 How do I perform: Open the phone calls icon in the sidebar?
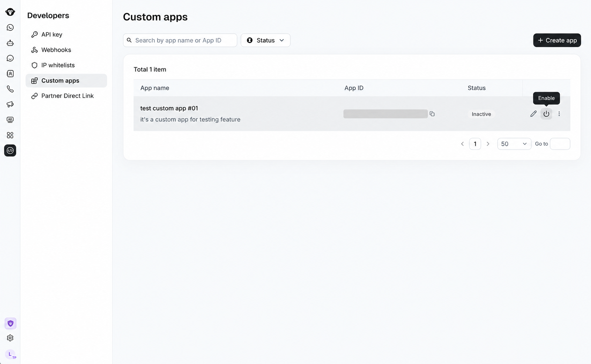click(x=10, y=89)
